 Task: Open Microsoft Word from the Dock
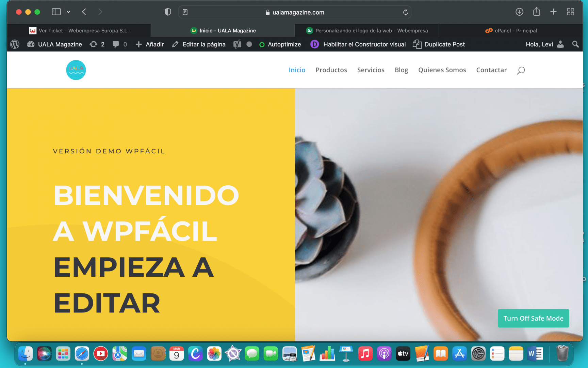point(535,354)
